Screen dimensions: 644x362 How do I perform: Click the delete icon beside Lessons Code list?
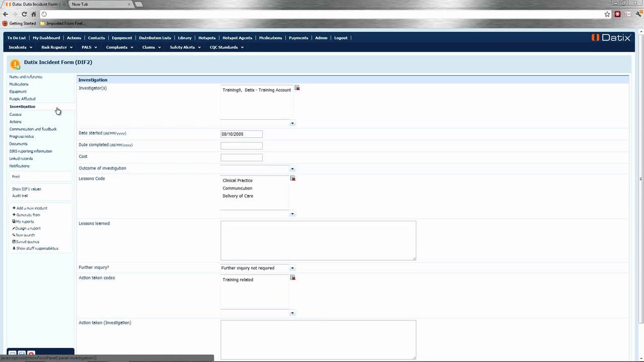click(x=293, y=178)
